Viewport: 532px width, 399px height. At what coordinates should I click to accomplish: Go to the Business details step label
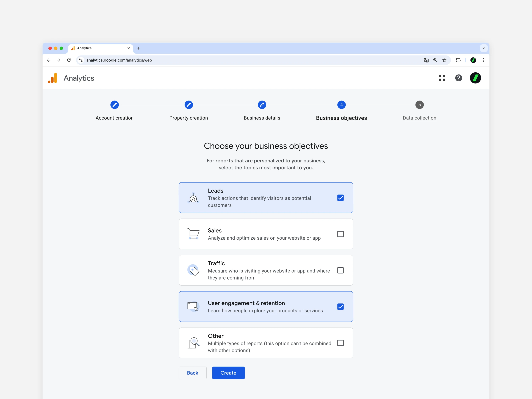262,118
